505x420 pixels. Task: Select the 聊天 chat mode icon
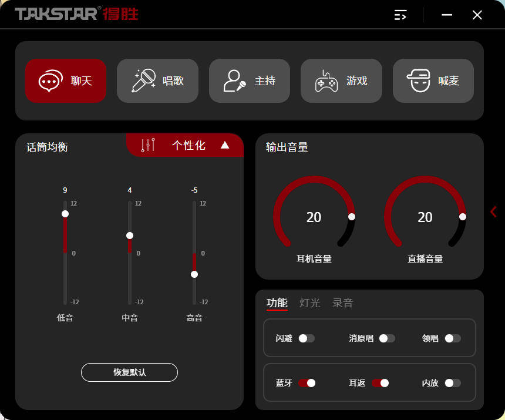[49, 80]
